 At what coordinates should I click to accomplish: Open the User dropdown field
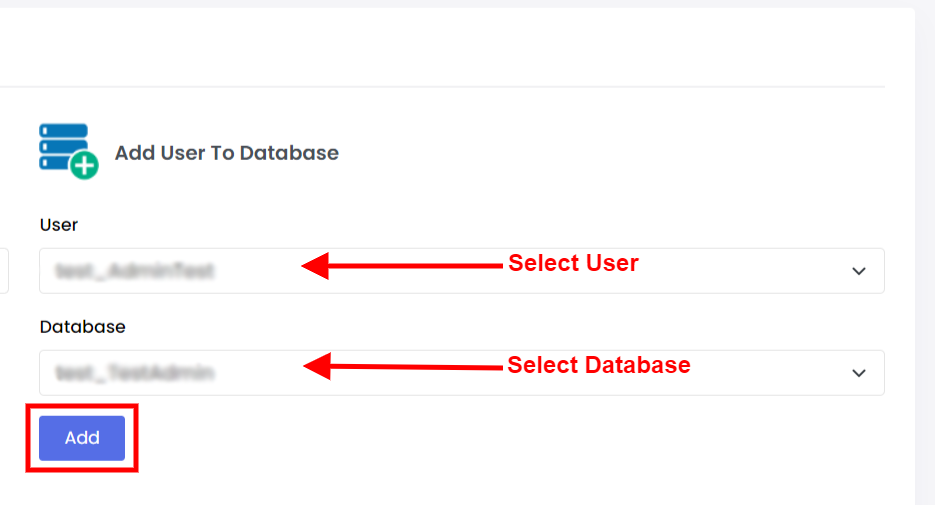[460, 271]
